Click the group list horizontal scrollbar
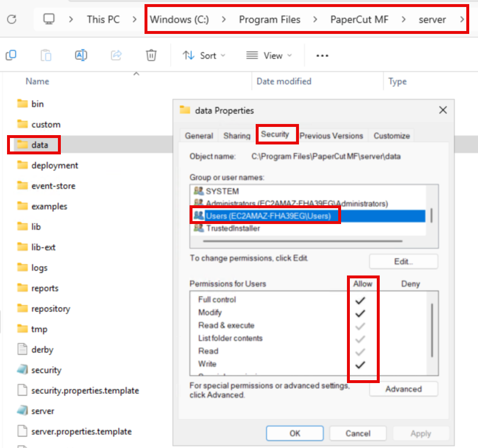Screen dimensions: 478x448 coord(302,241)
